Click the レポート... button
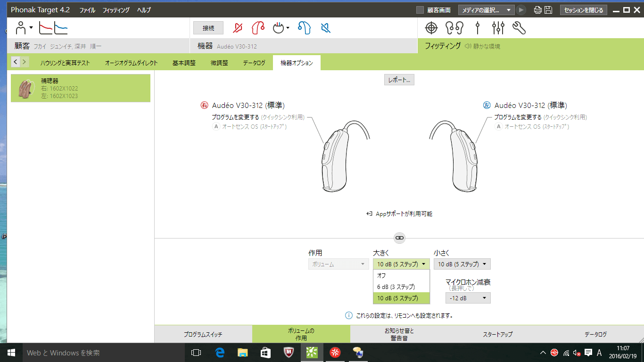This screenshot has width=644, height=362. coord(399,80)
